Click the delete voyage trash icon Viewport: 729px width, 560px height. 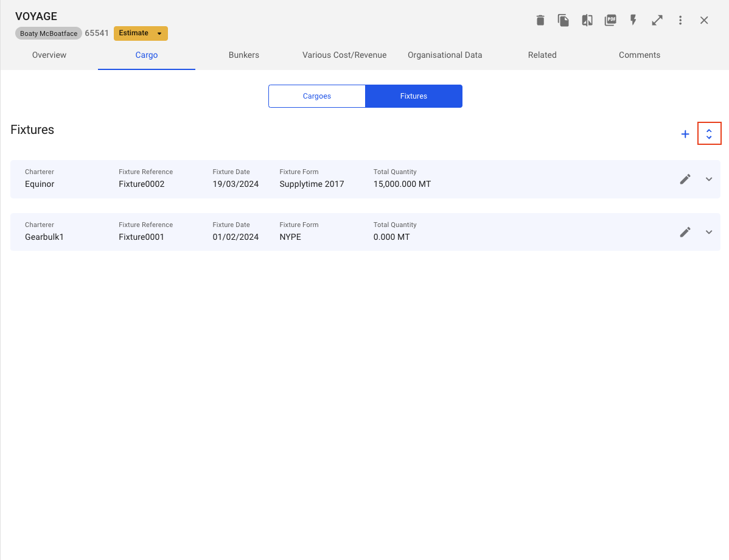click(540, 21)
